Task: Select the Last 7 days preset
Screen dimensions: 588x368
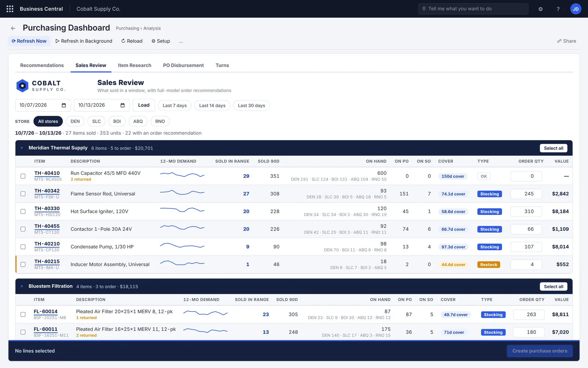Action: click(175, 106)
